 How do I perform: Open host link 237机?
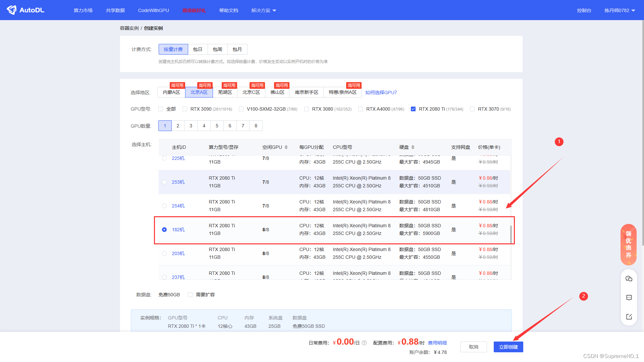(x=178, y=277)
